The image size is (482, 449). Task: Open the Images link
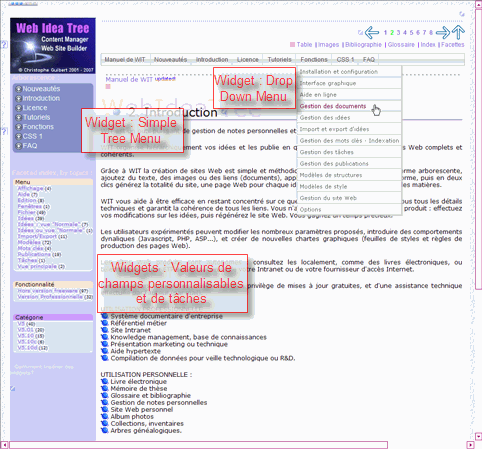(x=328, y=44)
